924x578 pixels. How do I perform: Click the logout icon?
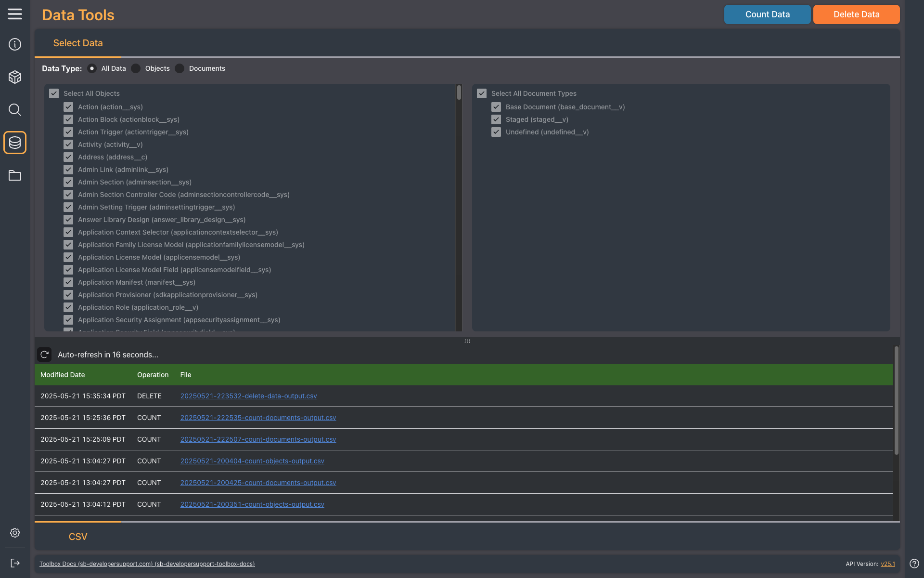tap(15, 563)
